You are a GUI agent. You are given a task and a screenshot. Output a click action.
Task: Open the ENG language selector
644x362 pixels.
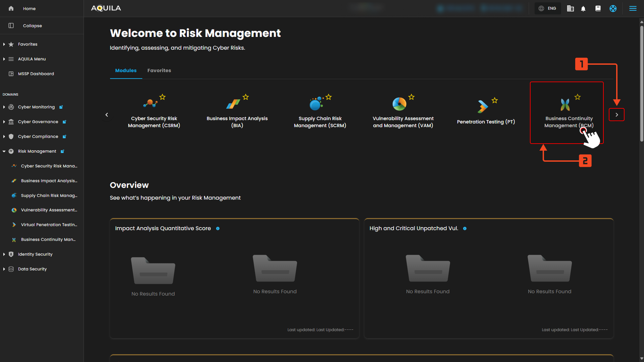[548, 9]
